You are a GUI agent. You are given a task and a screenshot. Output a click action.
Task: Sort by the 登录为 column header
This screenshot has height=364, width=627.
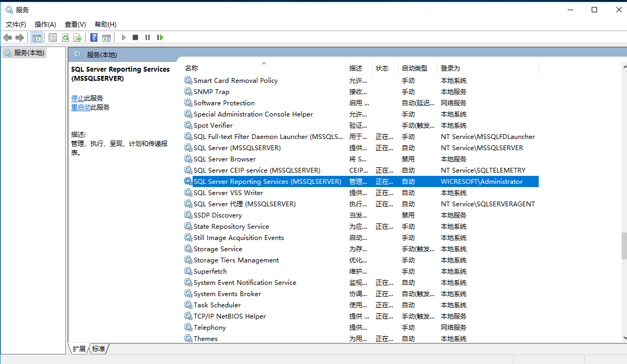click(488, 68)
